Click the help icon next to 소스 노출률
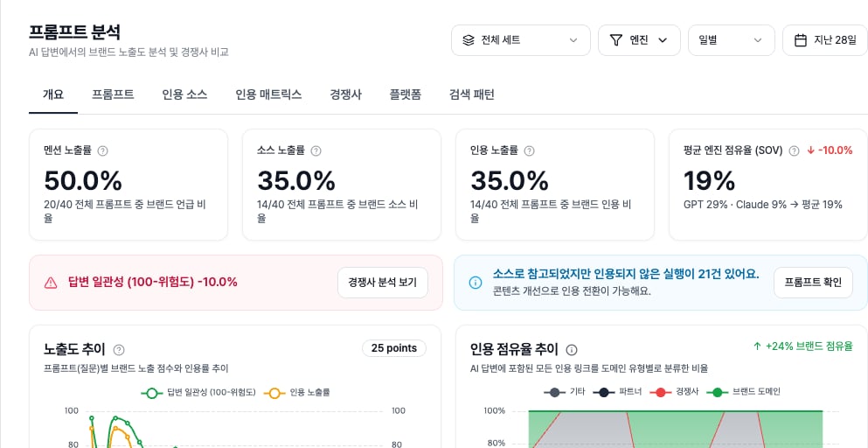868x448 pixels. [316, 150]
